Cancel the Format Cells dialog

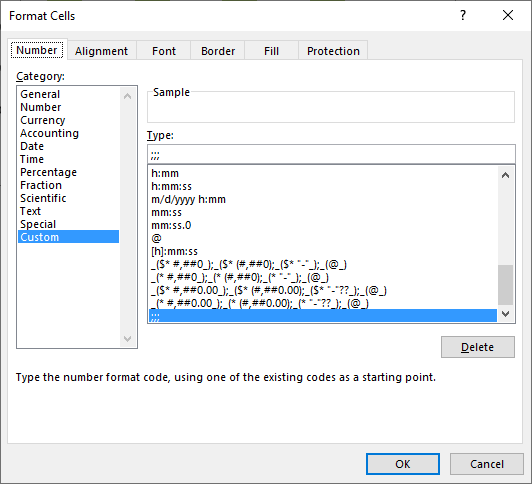(x=487, y=464)
